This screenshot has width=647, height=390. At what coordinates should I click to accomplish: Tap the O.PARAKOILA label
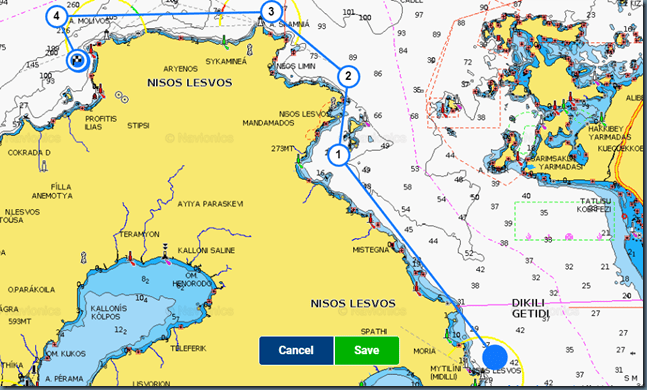coord(31,290)
